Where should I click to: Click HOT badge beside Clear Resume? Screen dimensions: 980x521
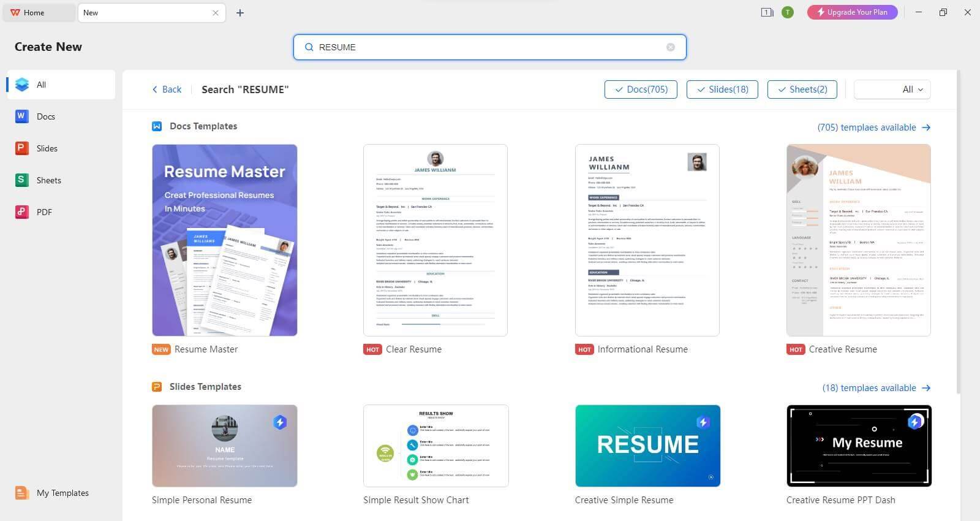372,349
